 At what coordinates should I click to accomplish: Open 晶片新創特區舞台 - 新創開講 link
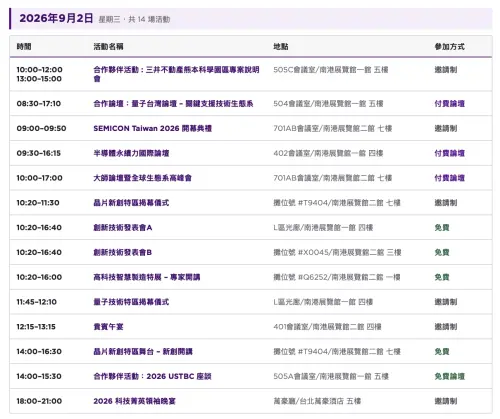[143, 351]
